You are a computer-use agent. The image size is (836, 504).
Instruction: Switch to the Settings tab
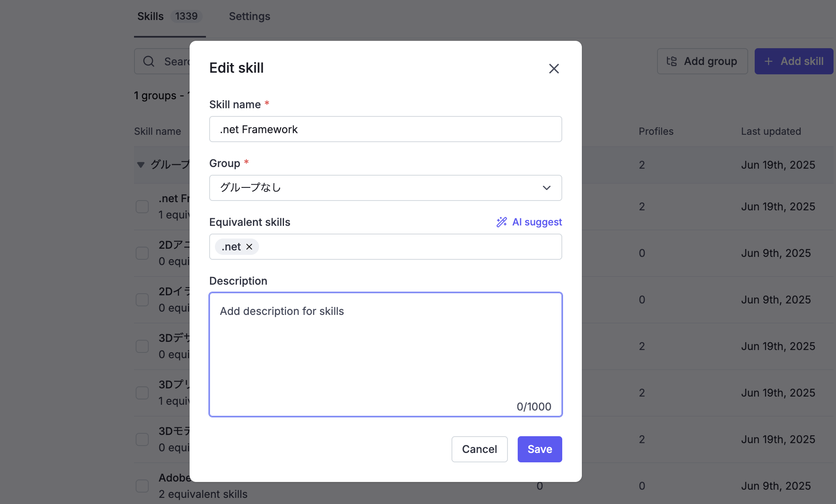250,16
